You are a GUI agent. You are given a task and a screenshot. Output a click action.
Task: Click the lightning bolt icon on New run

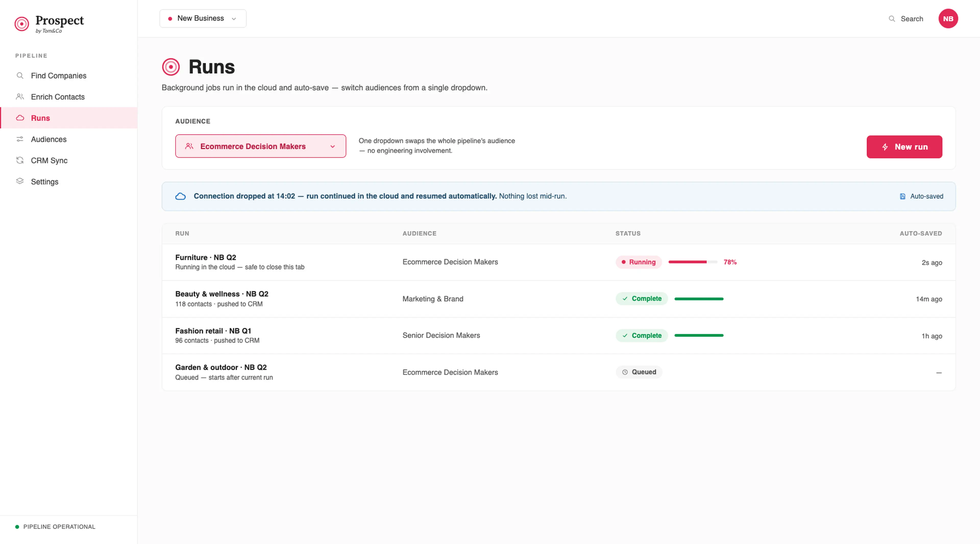coord(885,147)
